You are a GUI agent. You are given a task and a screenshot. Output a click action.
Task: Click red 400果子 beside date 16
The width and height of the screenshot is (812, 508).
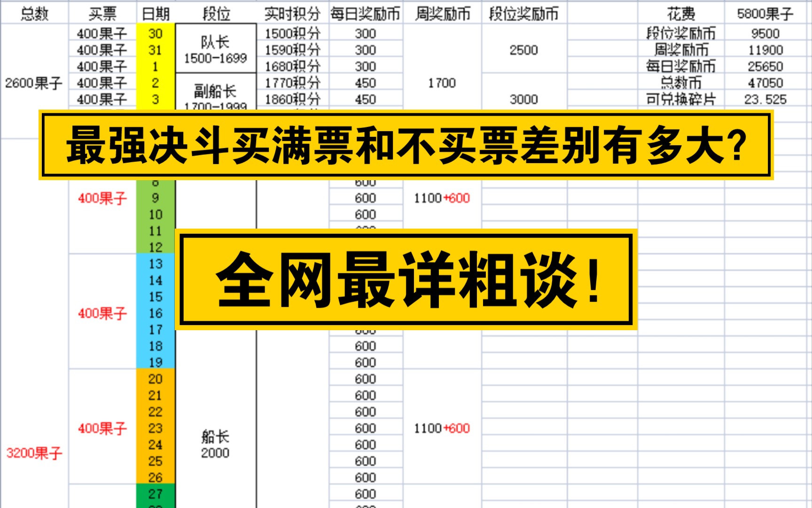click(102, 313)
